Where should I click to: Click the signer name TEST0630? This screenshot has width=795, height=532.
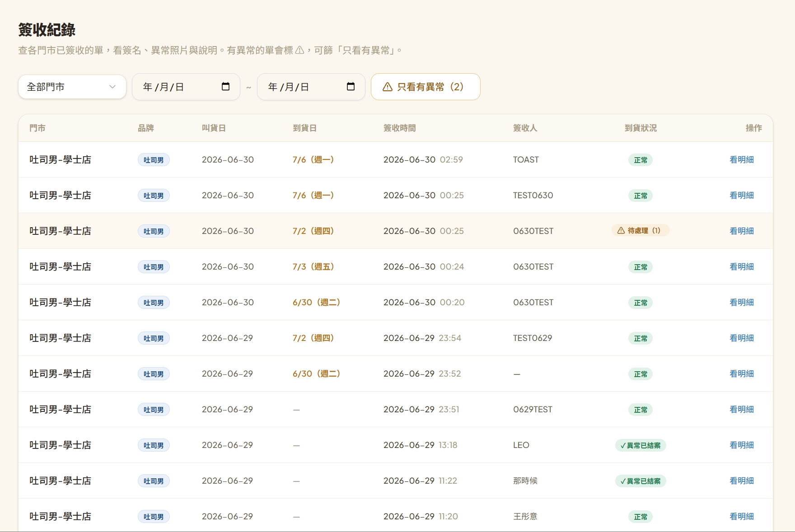coord(533,195)
